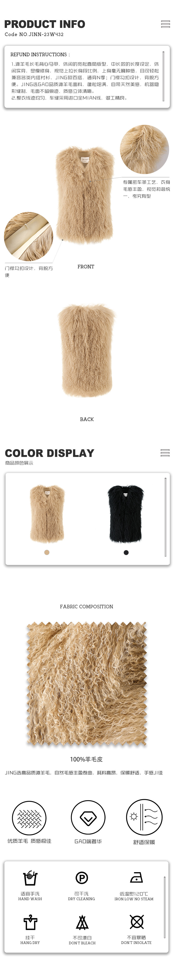Click the beige vest color thumbnail
The height and width of the screenshot is (980, 174).
point(47,514)
